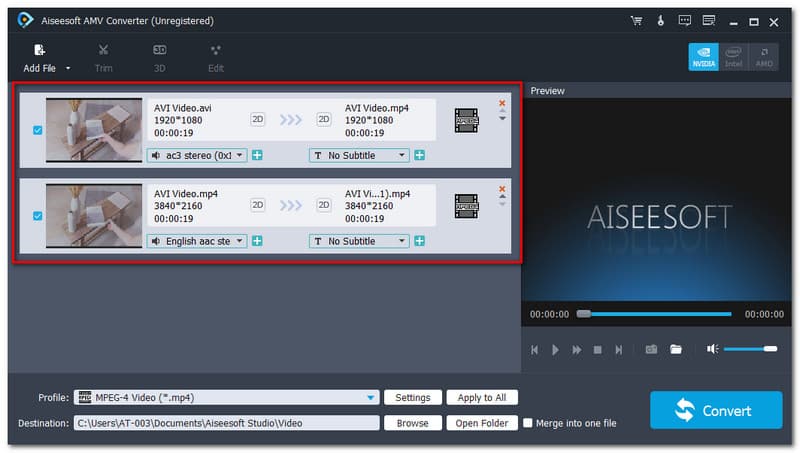Enable AMD hardware acceleration
Image resolution: width=800 pixels, height=453 pixels.
pos(763,57)
